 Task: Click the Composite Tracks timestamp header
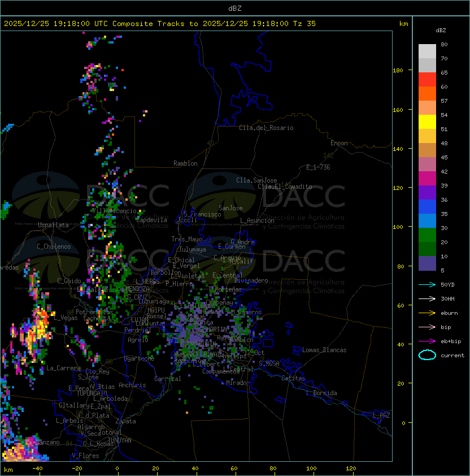pos(160,23)
